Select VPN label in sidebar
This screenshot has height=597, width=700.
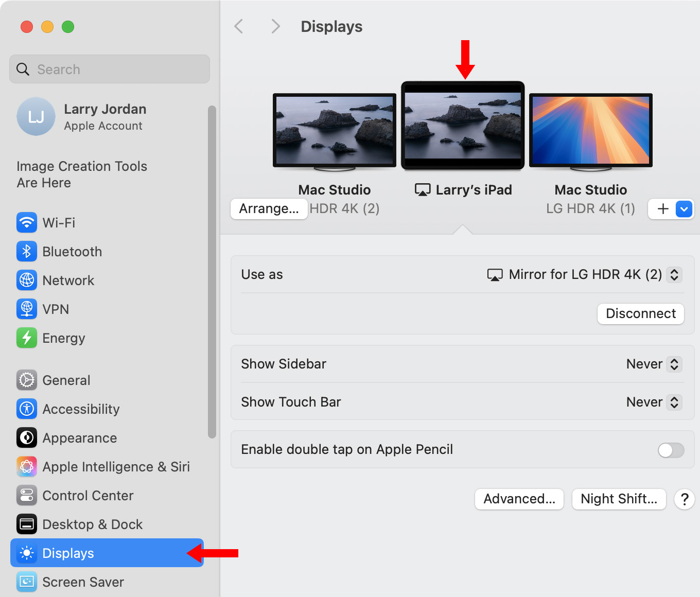56,309
